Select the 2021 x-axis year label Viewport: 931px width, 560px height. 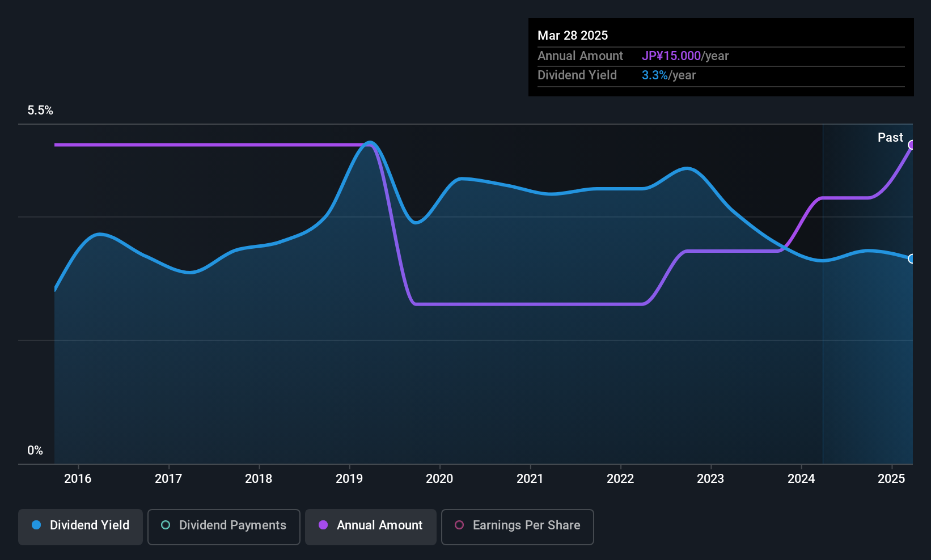[x=530, y=479]
